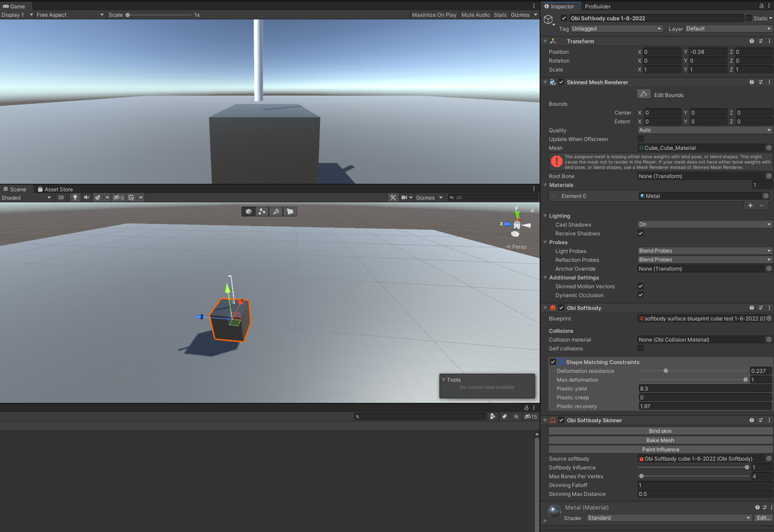Viewport: 774px width, 532px height.
Task: Click the Bake Mesh button
Action: (660, 440)
